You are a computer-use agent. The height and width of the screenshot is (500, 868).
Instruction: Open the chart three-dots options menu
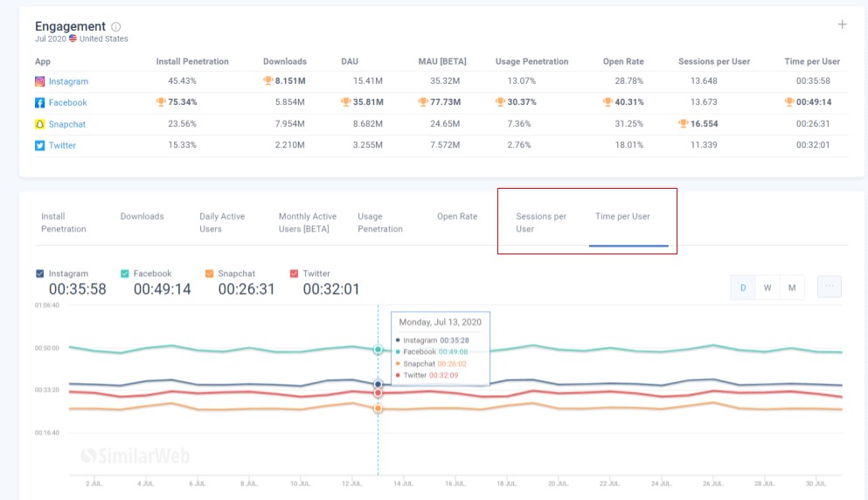[x=830, y=287]
